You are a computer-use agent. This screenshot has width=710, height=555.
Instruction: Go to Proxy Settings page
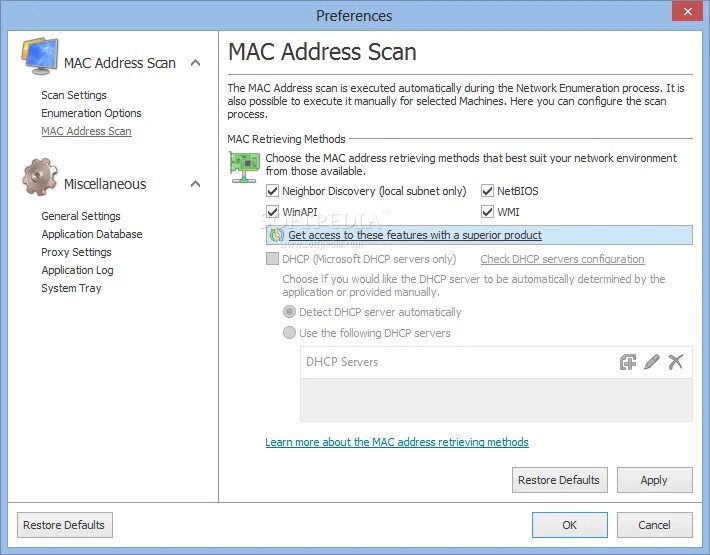pos(76,252)
